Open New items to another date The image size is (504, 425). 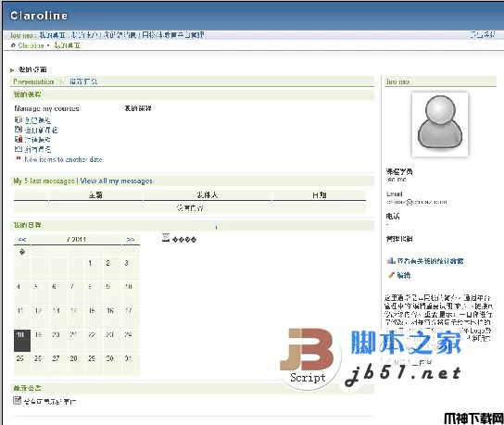63,159
